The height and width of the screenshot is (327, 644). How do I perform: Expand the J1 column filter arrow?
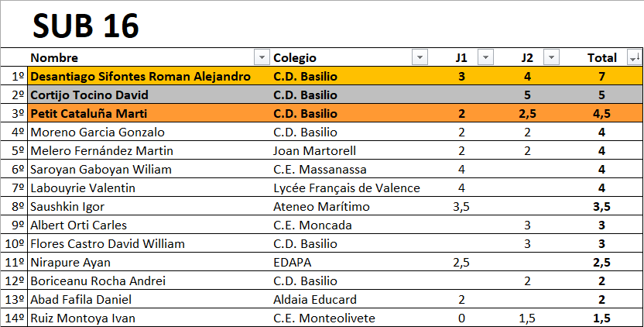(x=485, y=57)
